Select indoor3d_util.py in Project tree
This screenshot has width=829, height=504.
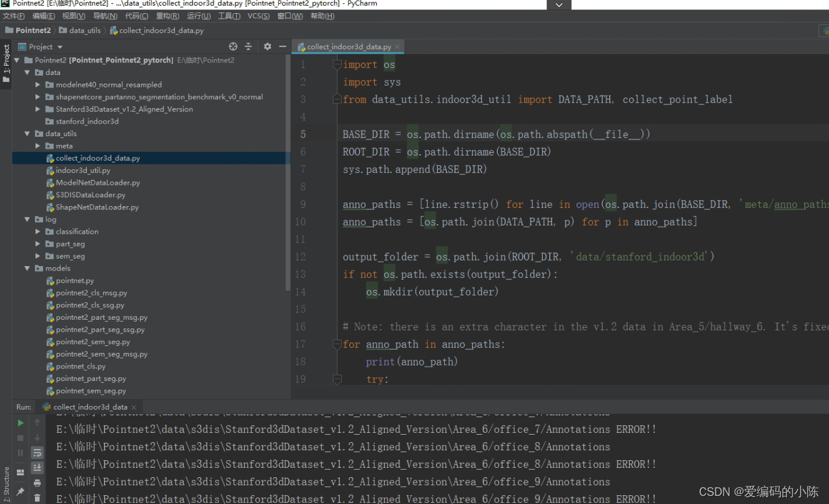tap(82, 170)
